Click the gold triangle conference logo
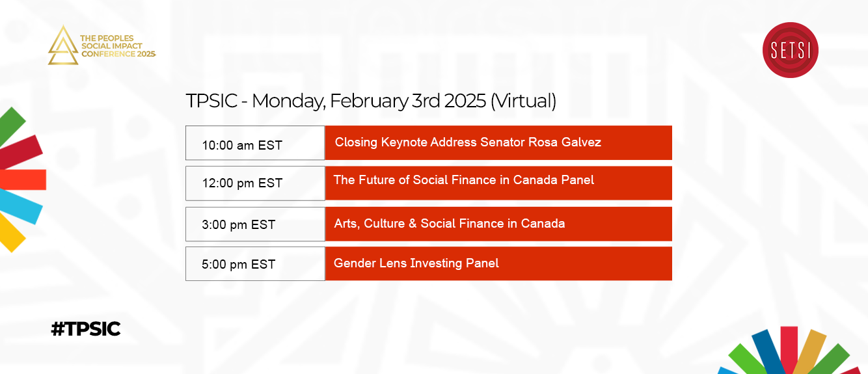The width and height of the screenshot is (868, 374). pos(63,46)
